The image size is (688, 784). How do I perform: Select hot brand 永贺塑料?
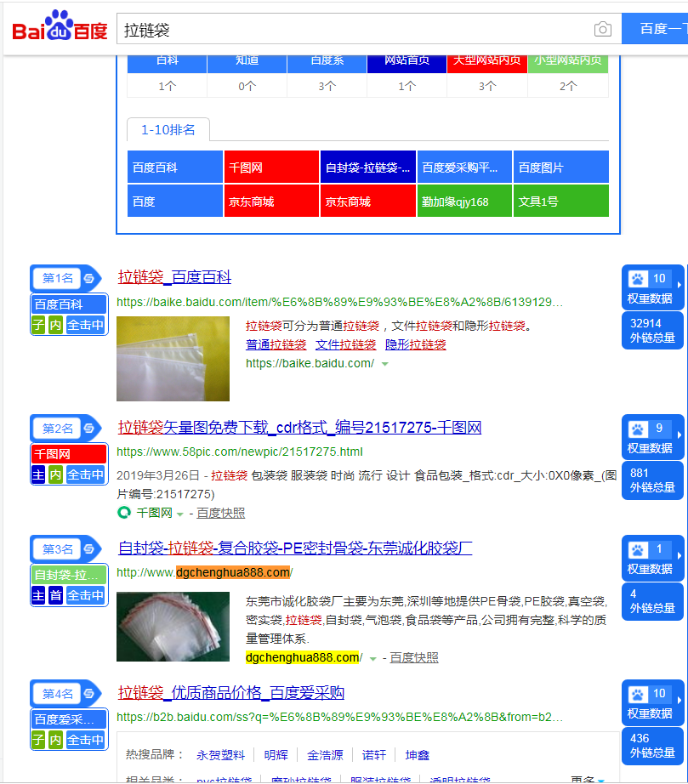220,755
